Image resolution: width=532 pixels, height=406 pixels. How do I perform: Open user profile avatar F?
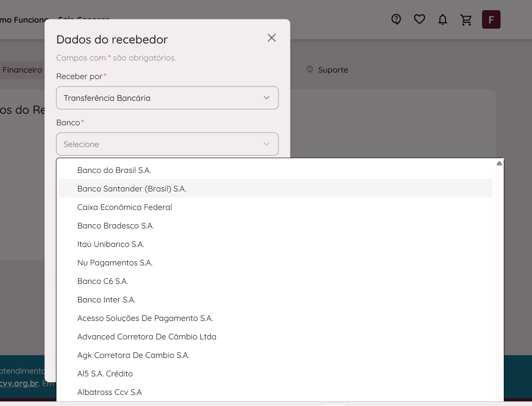(491, 20)
